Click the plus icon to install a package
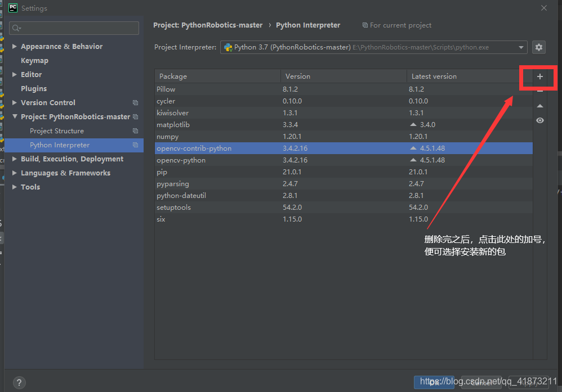 click(x=540, y=76)
